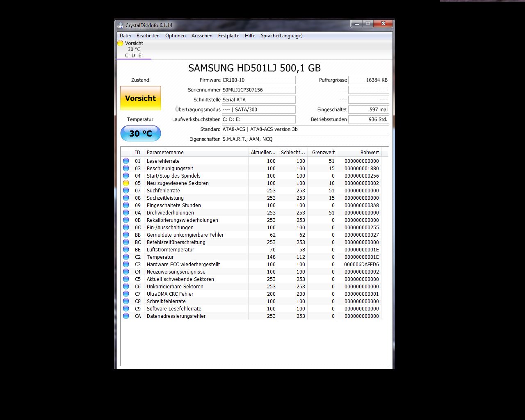
Task: Click the status icon for Eingeschaltete Stunden
Action: [x=126, y=205]
